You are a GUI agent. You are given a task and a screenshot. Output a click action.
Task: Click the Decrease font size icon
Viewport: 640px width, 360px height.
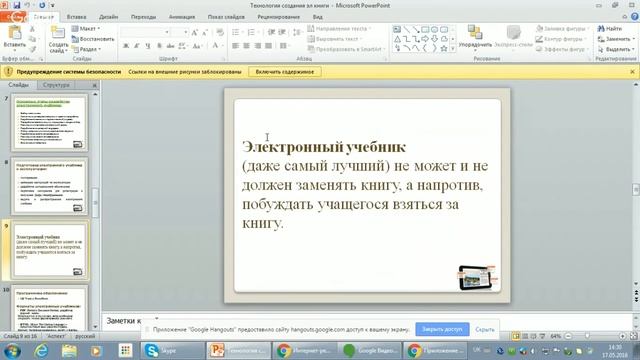coord(205,32)
